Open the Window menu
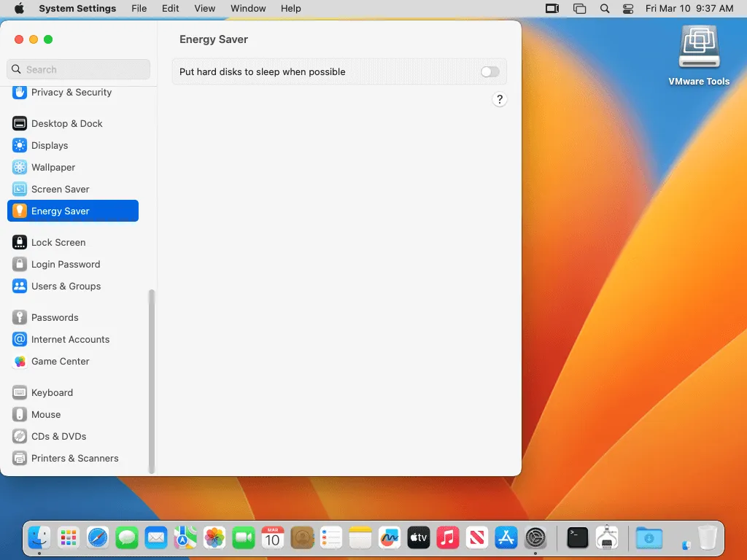This screenshot has height=560, width=747. [248, 9]
